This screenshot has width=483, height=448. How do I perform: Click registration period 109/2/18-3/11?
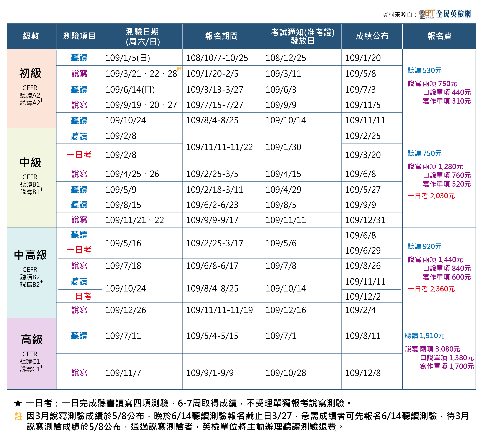click(x=215, y=190)
